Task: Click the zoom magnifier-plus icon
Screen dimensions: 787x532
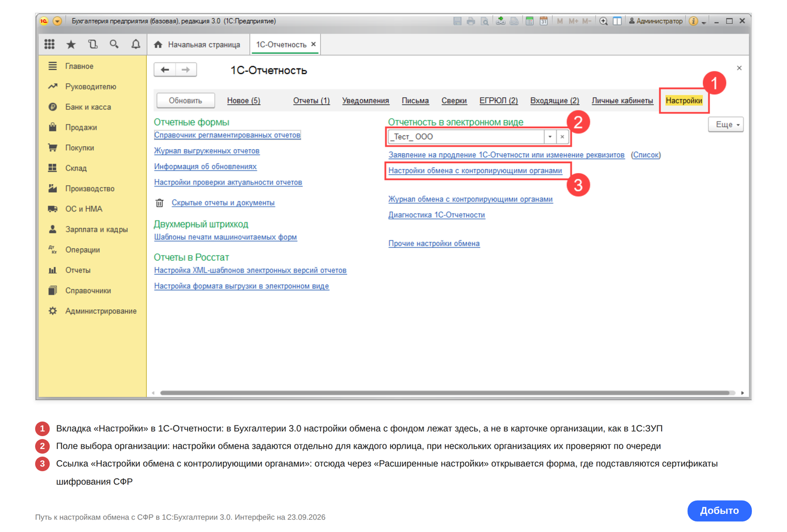Action: point(603,21)
